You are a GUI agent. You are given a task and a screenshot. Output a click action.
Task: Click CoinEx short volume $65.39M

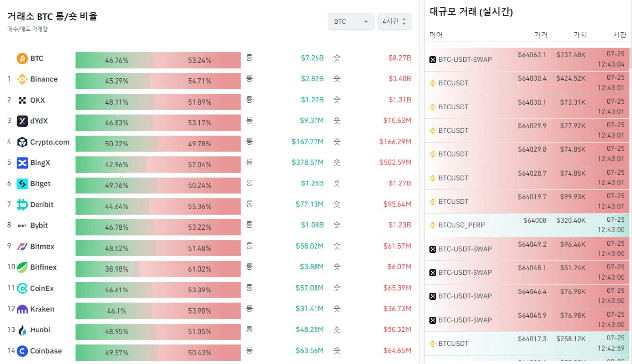[x=397, y=288]
